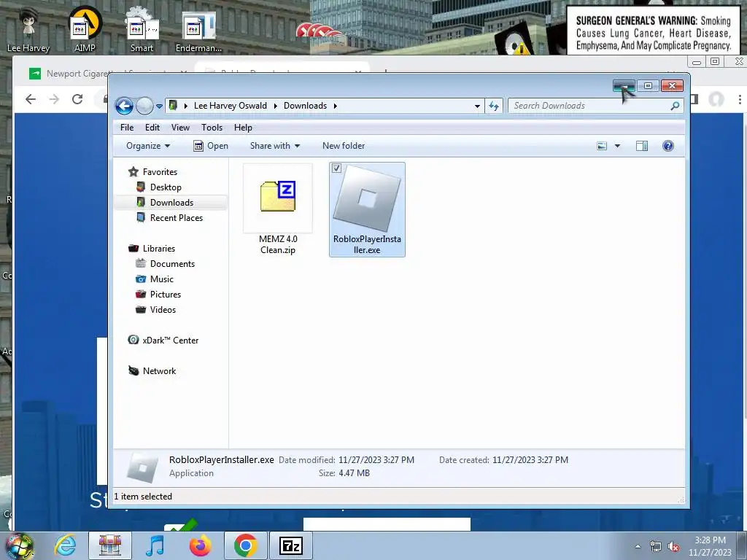Click the Open toolbar button
This screenshot has height=560, width=747.
pyautogui.click(x=211, y=146)
